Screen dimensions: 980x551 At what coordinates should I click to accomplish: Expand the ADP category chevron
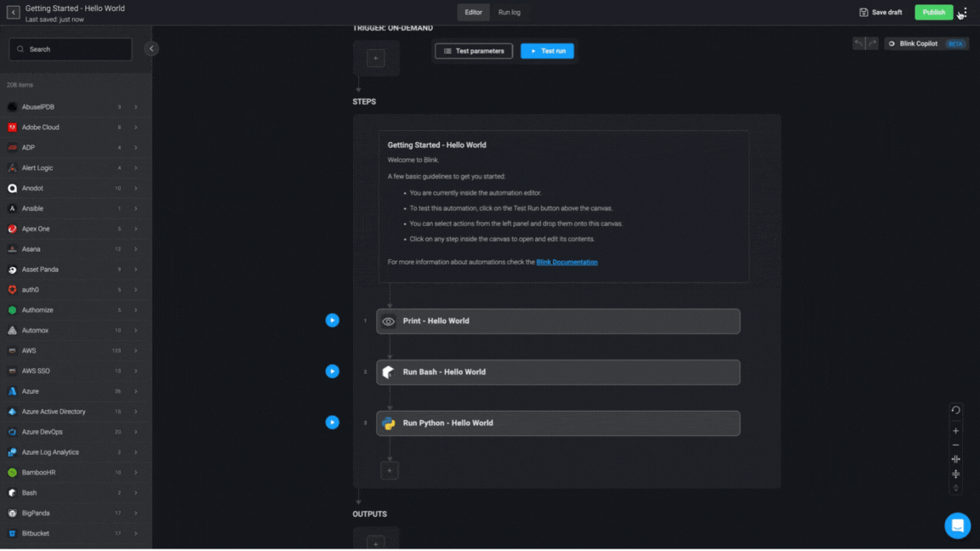click(135, 147)
